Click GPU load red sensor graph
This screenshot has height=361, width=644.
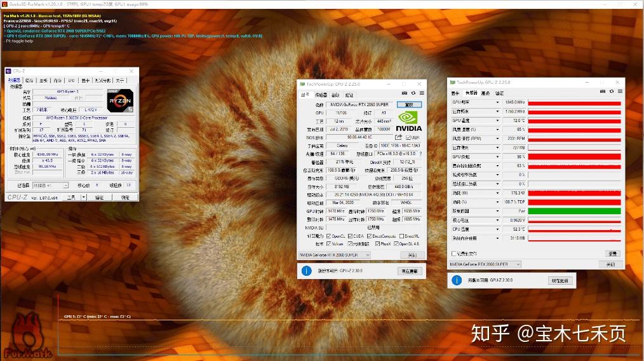coord(574,156)
